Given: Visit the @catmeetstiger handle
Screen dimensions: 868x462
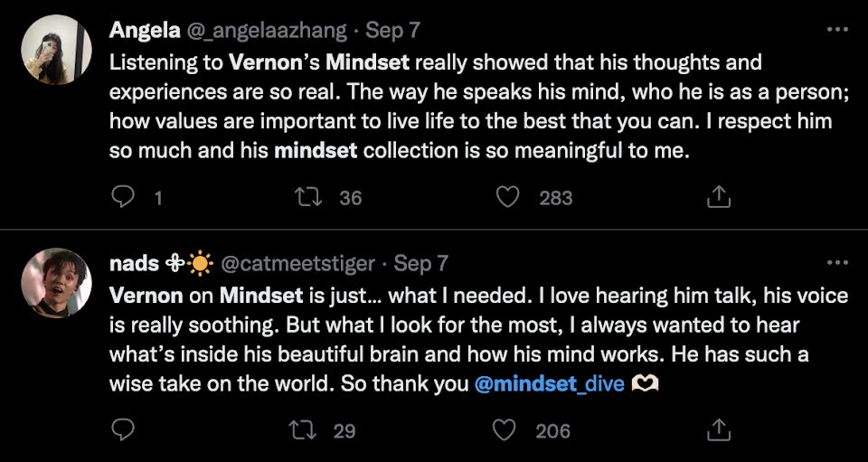Looking at the screenshot, I should 297,263.
